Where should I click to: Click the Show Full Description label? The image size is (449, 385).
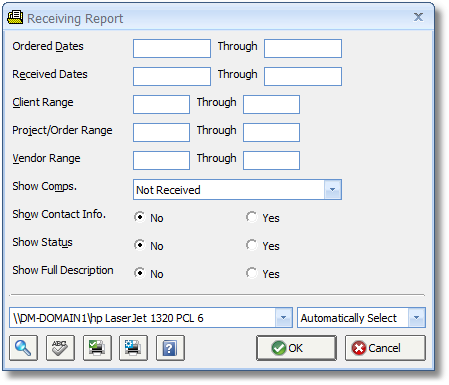click(63, 270)
